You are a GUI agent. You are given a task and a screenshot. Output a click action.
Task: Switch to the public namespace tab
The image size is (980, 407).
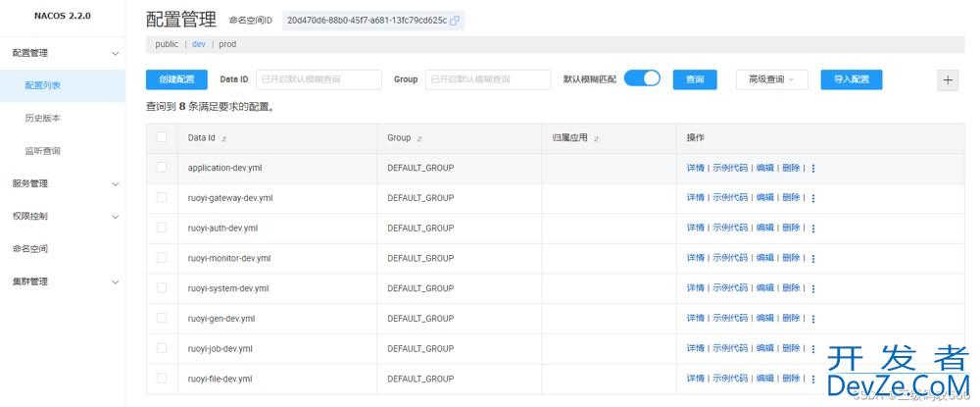(x=167, y=44)
